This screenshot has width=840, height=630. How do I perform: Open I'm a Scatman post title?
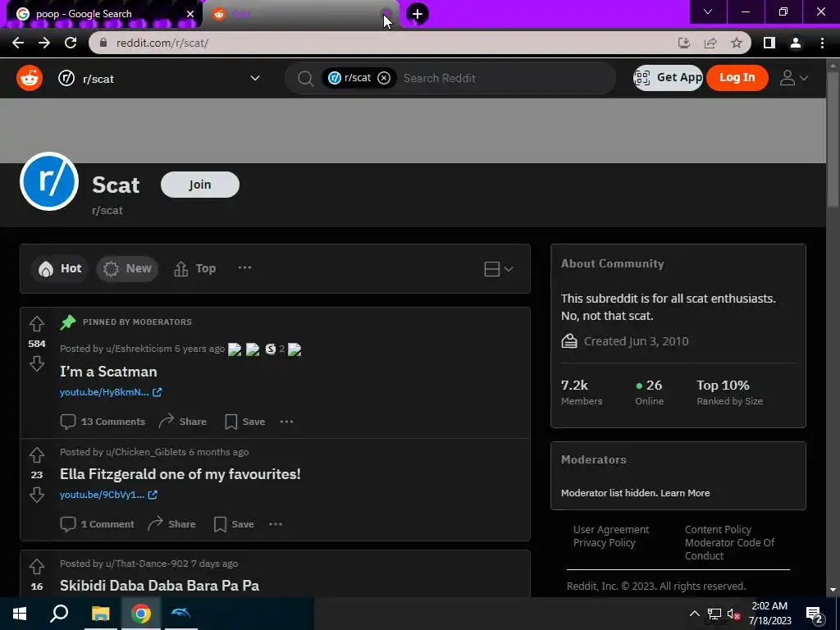(x=108, y=372)
